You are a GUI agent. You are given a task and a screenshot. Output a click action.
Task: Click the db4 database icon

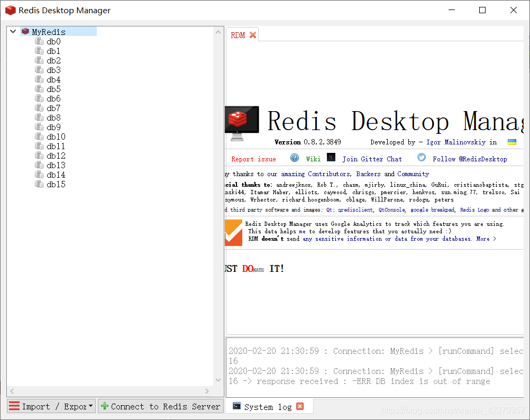click(39, 79)
